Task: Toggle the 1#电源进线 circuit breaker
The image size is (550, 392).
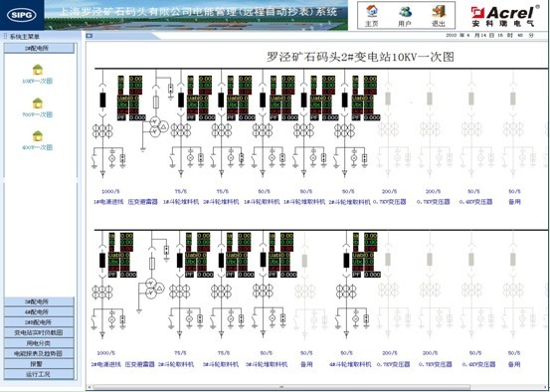Action: point(102,99)
